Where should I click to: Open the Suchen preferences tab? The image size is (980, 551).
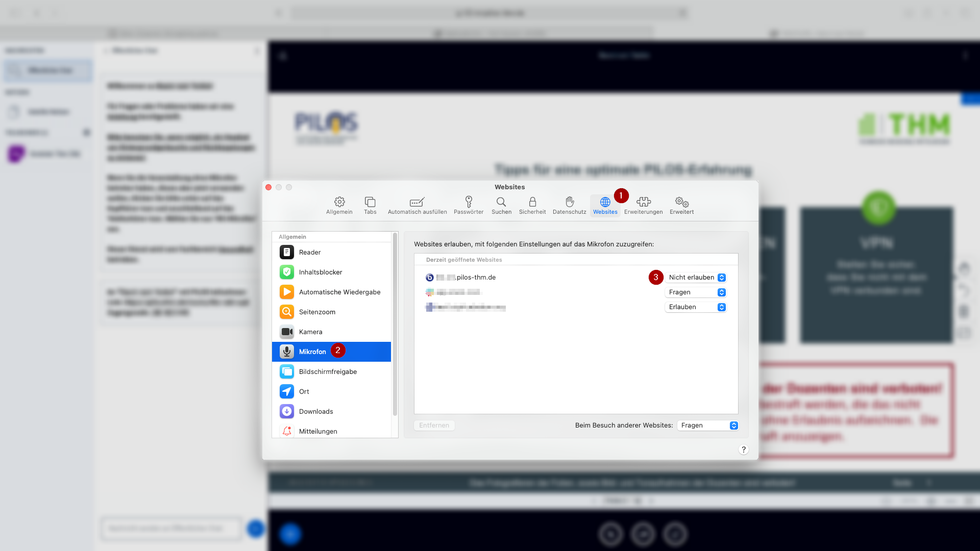[x=501, y=206]
